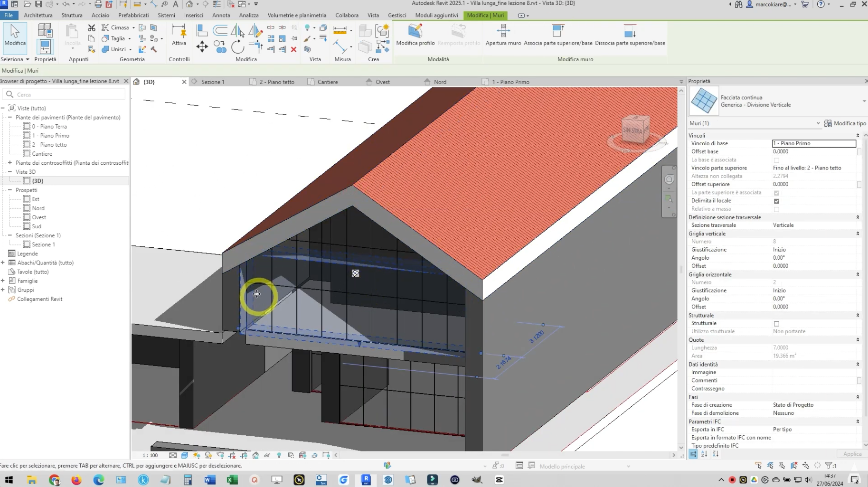Switch to the Sezione 1 view tab
This screenshot has width=868, height=487.
pos(212,82)
